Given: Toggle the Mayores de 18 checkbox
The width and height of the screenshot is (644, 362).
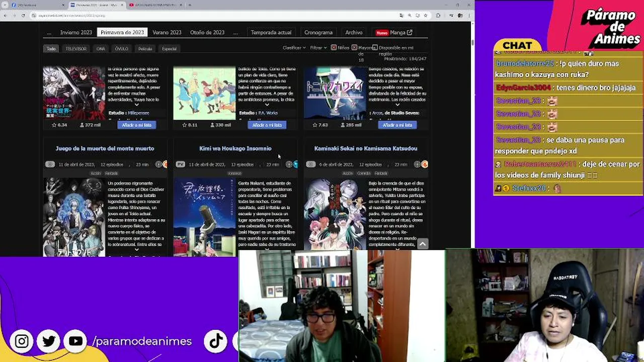Looking at the screenshot, I should point(354,48).
